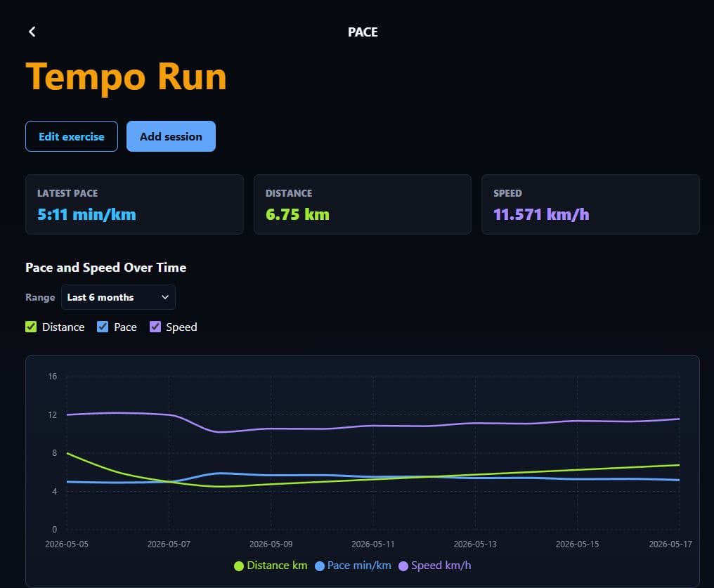
Task: Click the 2026-05-07 date label on axis
Action: [169, 544]
